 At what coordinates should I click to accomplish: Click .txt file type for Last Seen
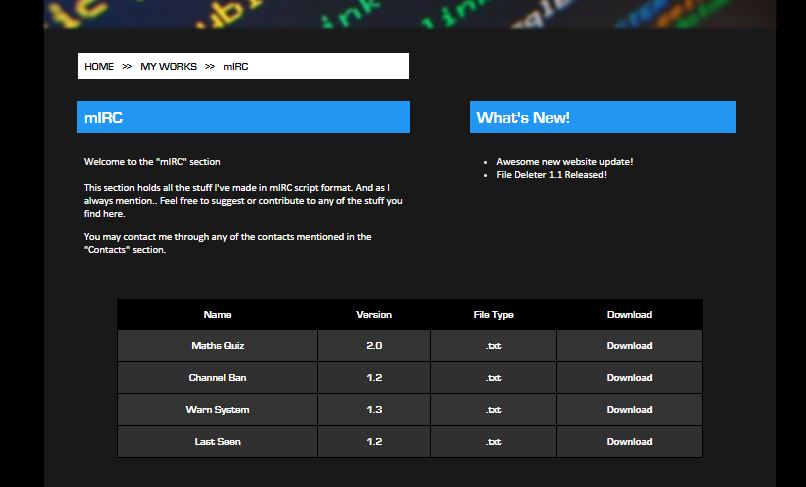[x=493, y=441]
